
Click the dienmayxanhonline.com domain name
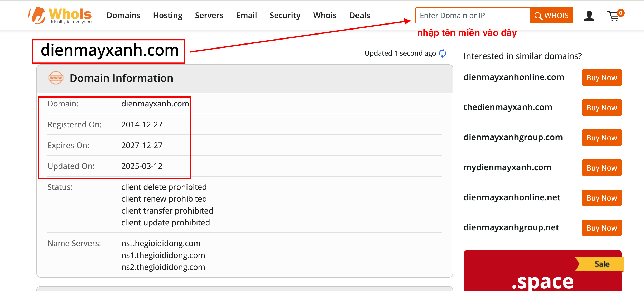pyautogui.click(x=514, y=77)
